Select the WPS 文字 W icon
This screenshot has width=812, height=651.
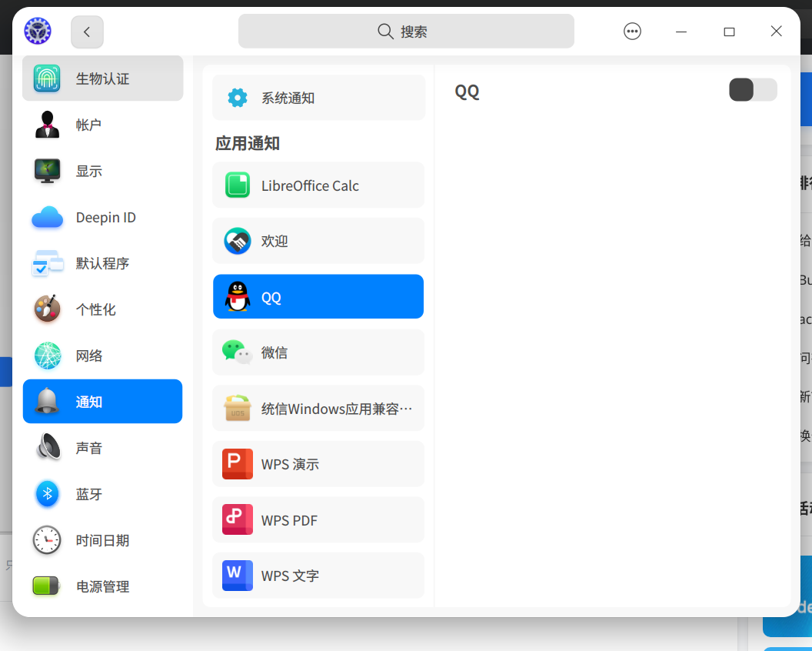pyautogui.click(x=238, y=576)
